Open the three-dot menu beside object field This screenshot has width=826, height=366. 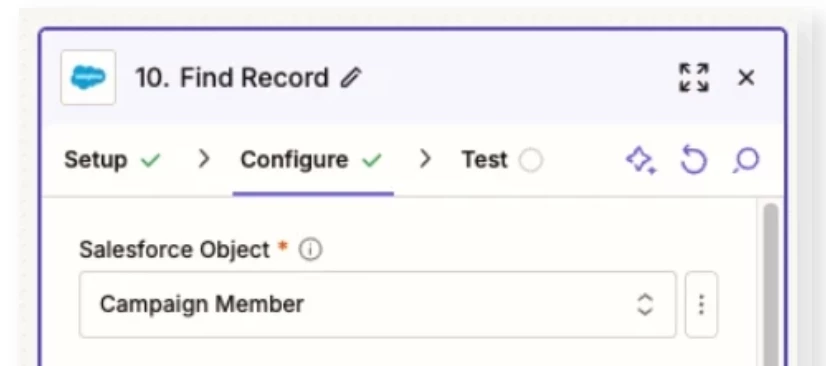tap(701, 304)
